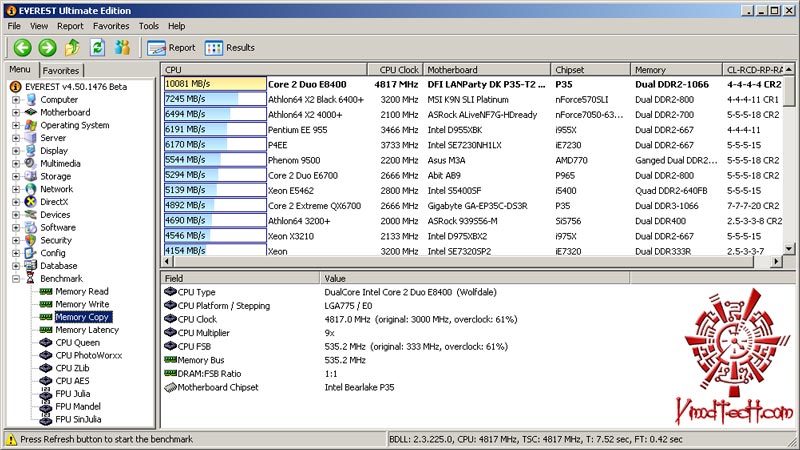Open the Help menu
The height and width of the screenshot is (450, 800).
177,26
